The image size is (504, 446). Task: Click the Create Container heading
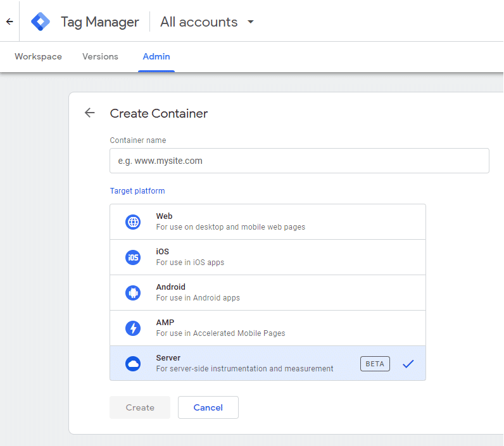[159, 113]
